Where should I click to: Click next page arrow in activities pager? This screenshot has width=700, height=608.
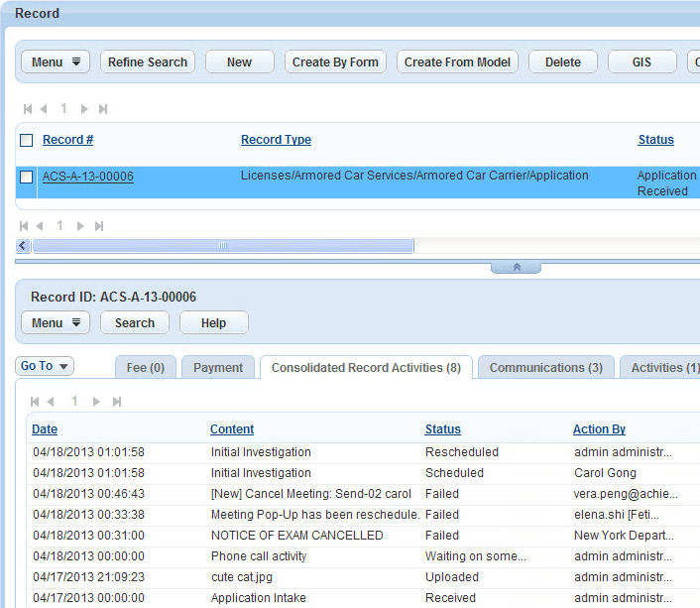(x=96, y=402)
